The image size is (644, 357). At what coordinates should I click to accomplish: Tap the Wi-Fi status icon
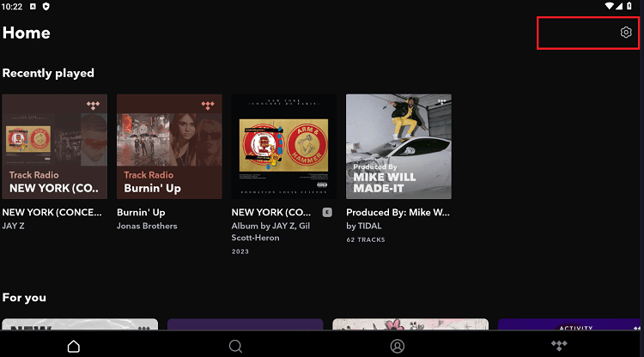click(610, 6)
